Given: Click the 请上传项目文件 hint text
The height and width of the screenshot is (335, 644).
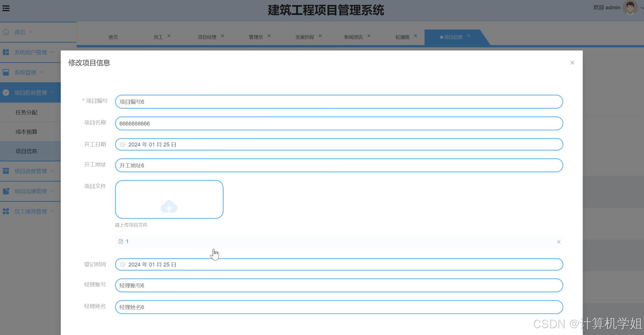Looking at the screenshot, I should point(131,225).
